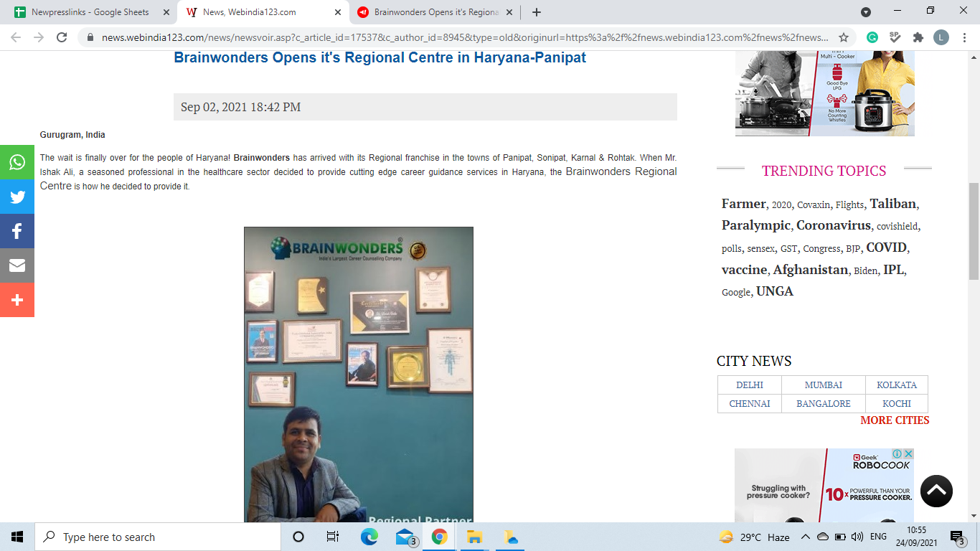
Task: Open Chrome profile avatar L
Action: [941, 37]
